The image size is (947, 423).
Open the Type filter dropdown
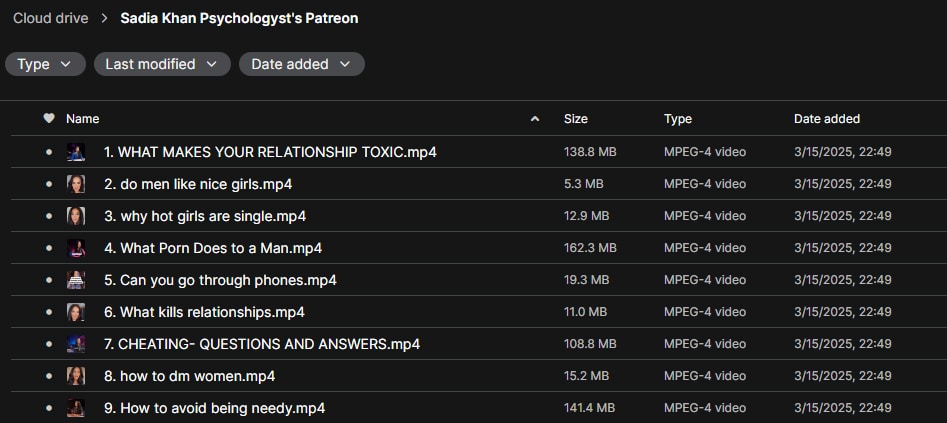pos(45,64)
